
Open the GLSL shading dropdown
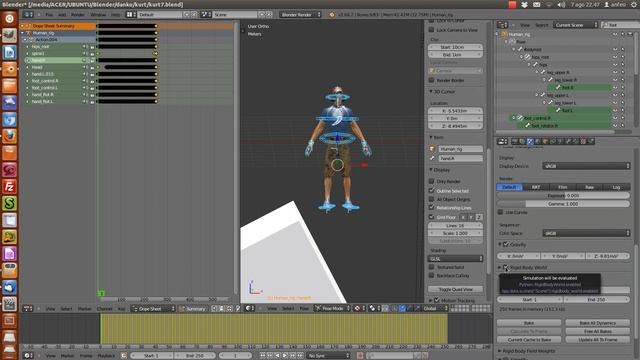pos(456,258)
